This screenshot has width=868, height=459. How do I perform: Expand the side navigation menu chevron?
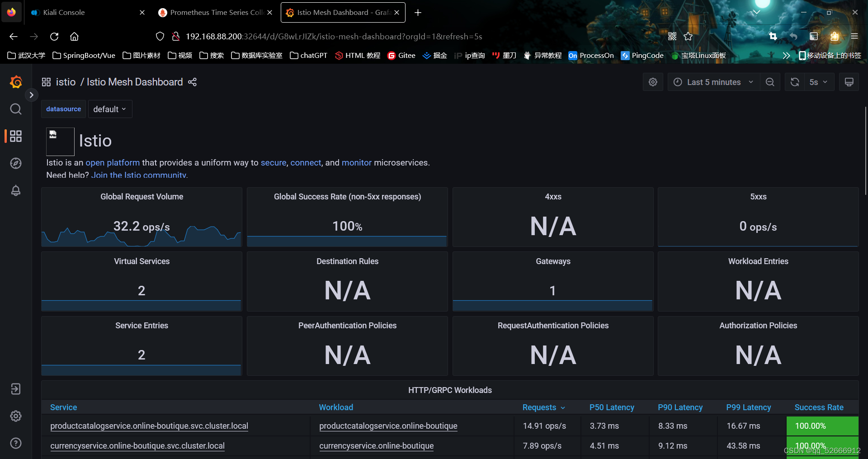tap(31, 95)
